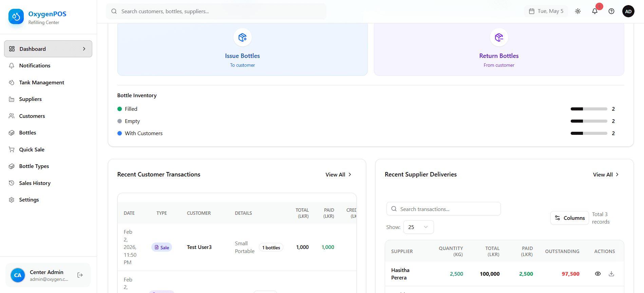644x293 pixels.
Task: Click the Quick Sale cart icon
Action: [12, 149]
